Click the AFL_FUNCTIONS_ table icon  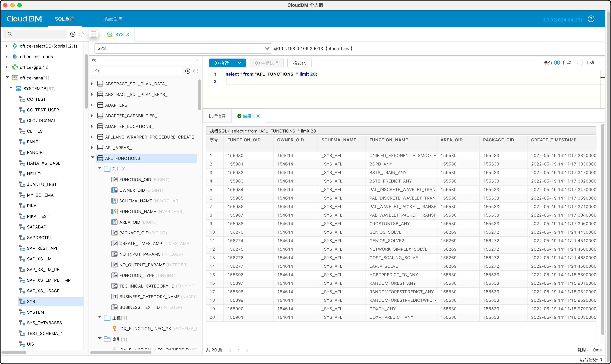pyautogui.click(x=100, y=158)
